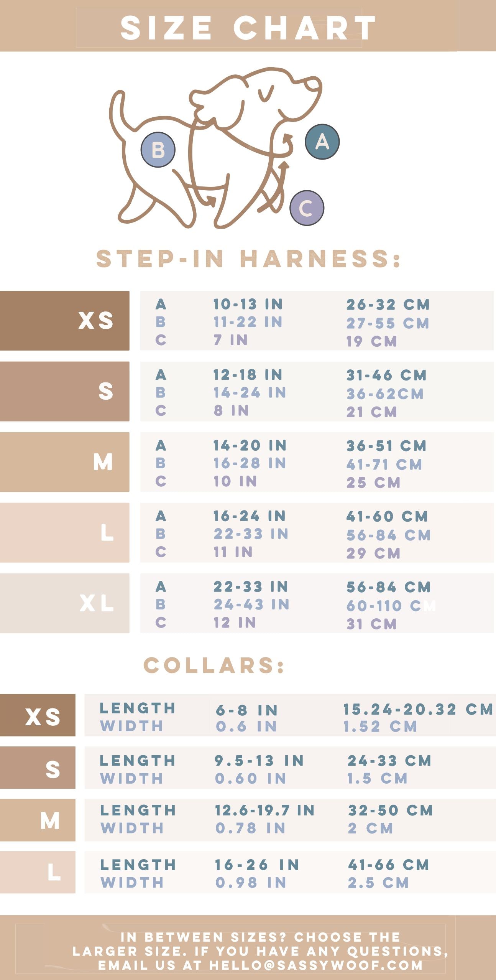This screenshot has height=980, width=496.
Task: Select the collar XS size block
Action: point(38,715)
